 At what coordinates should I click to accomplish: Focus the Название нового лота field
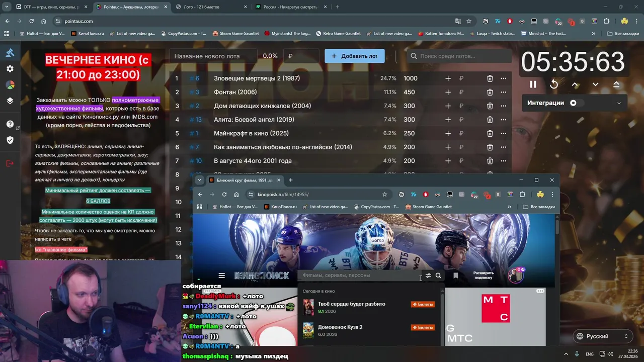pyautogui.click(x=214, y=56)
